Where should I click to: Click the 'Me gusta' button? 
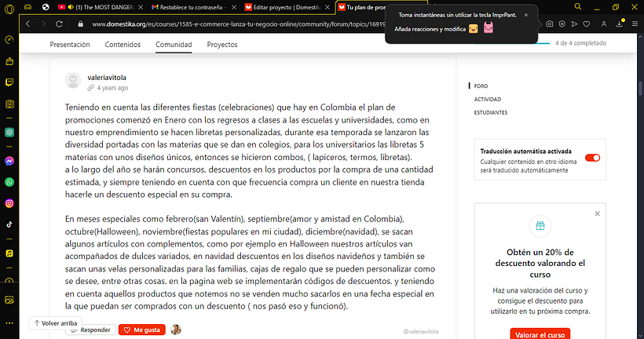[142, 330]
